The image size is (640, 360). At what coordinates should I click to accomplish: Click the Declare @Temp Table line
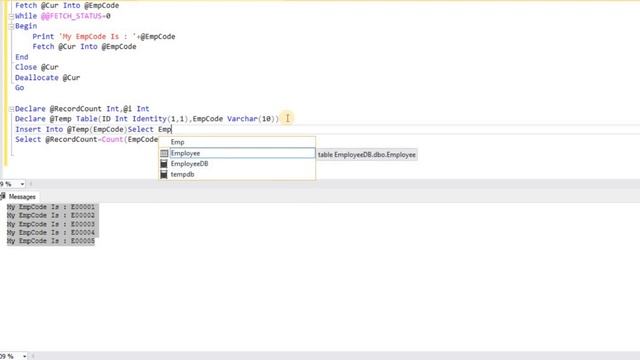pos(147,119)
